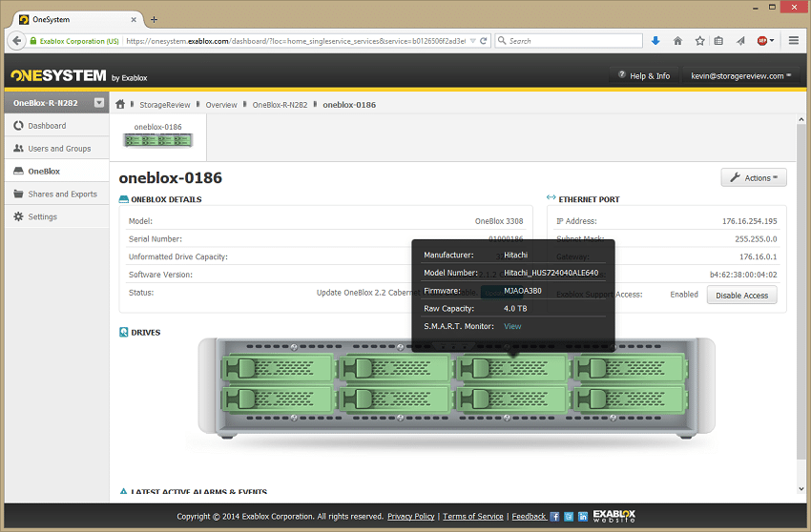The width and height of the screenshot is (811, 532).
Task: Open Users and Groups in the sidebar
Action: click(59, 149)
